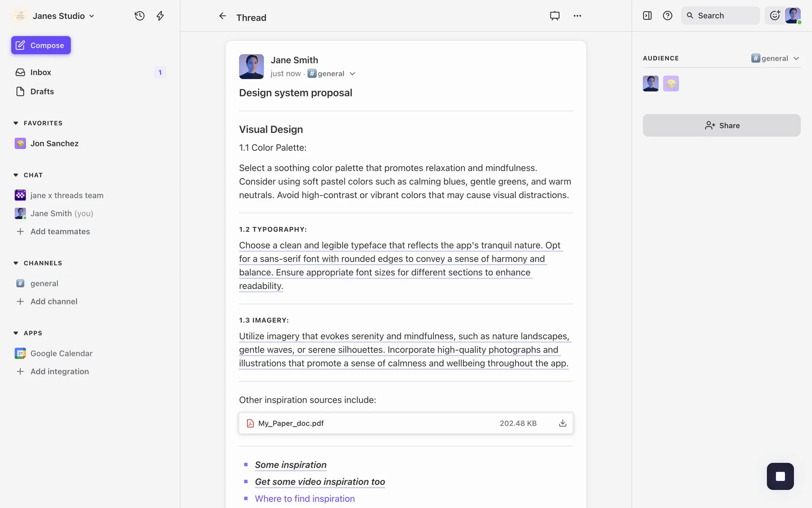Viewport: 812px width, 508px height.
Task: Click the Compose button
Action: [x=41, y=45]
